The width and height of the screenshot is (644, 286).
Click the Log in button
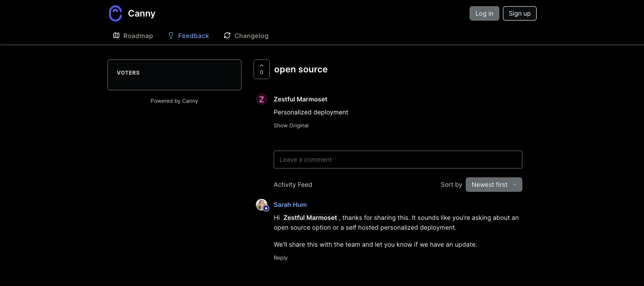click(x=484, y=13)
